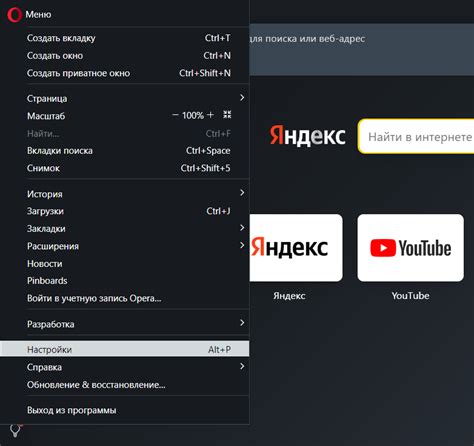The width and height of the screenshot is (474, 446).
Task: Open Настройки menu item
Action: point(125,349)
